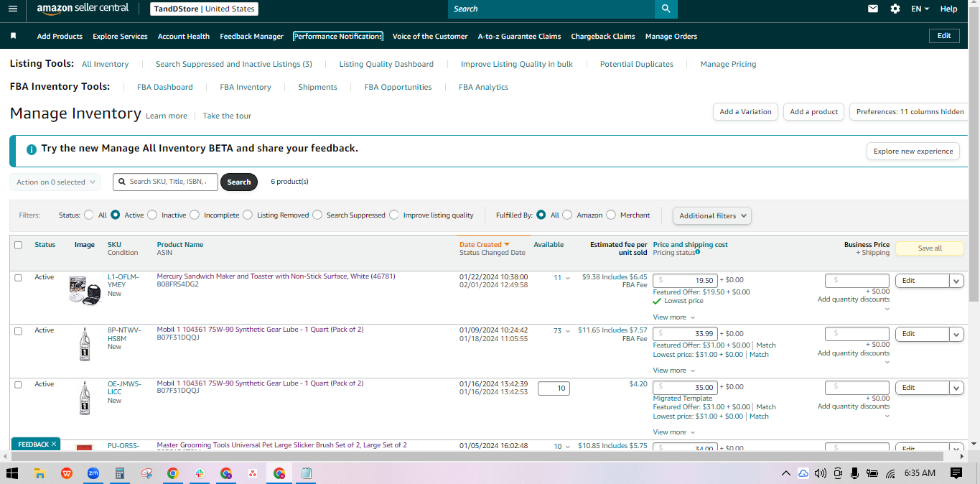Click the OneDrive cloud tray icon

click(803, 473)
